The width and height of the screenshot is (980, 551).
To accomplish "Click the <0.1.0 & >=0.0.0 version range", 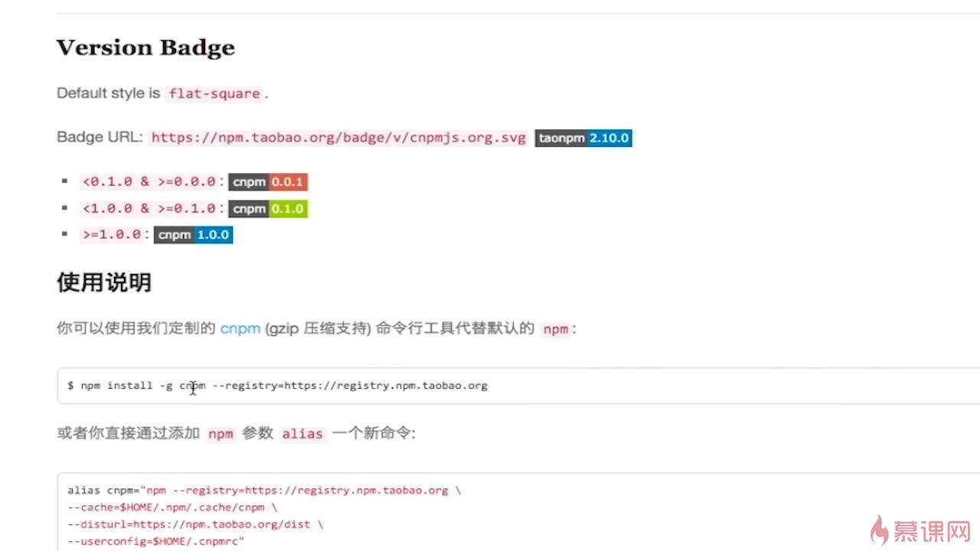I will point(149,182).
